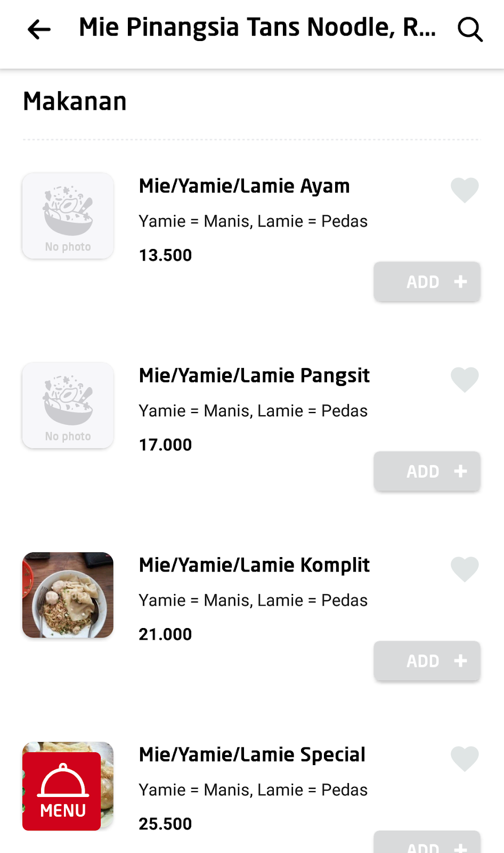Image resolution: width=504 pixels, height=853 pixels.
Task: Tap the Mie Pinangsia Tans Noodle restaurant title
Action: coord(257,28)
